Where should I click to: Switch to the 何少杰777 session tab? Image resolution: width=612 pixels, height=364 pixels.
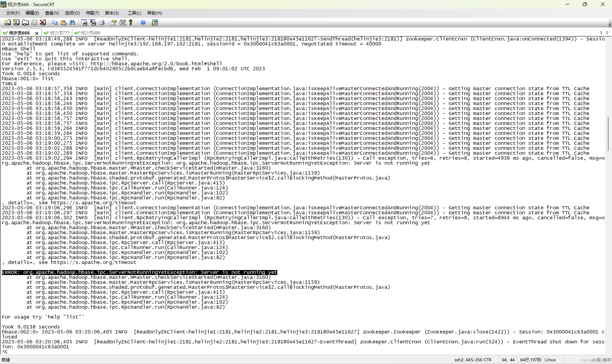59,33
